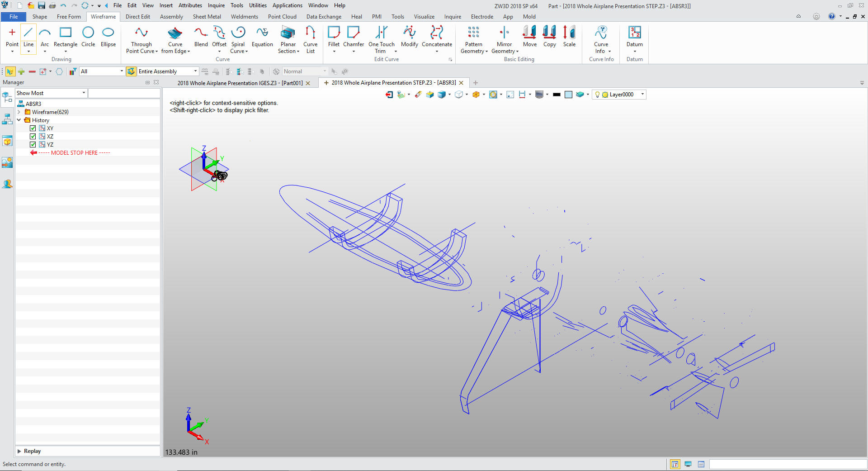This screenshot has height=471, width=868.
Task: Open the Utilities menu
Action: point(258,5)
